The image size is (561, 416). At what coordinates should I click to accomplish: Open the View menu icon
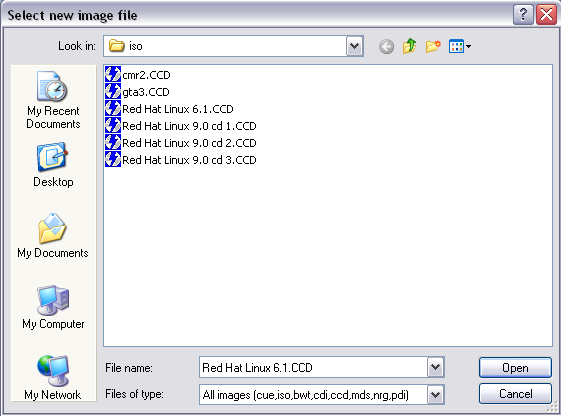(460, 46)
